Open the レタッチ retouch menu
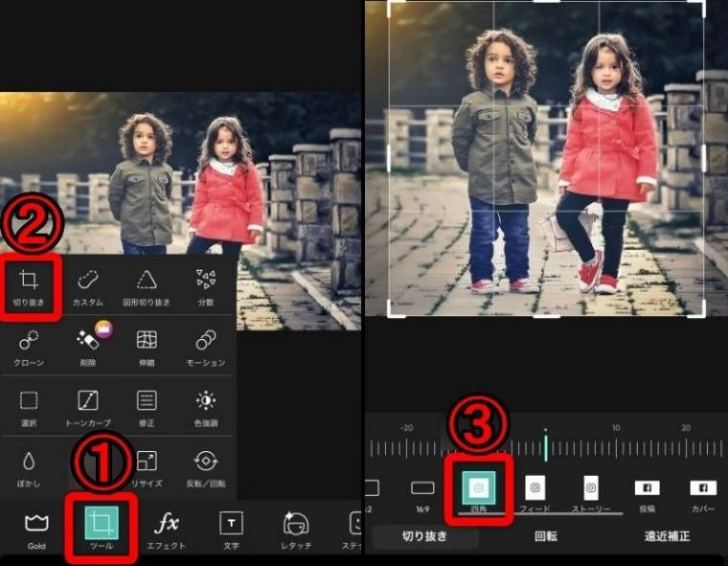The width and height of the screenshot is (728, 566). point(296,531)
